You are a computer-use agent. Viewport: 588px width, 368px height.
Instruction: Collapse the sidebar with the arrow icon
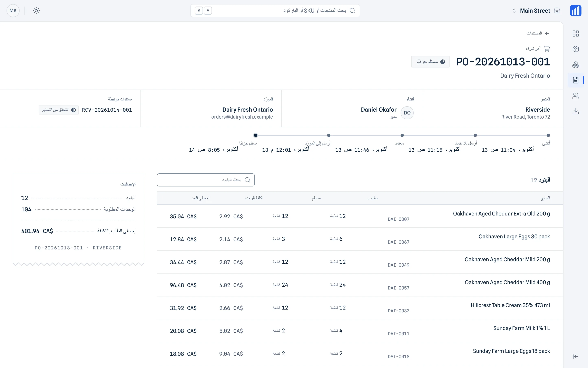(576, 357)
